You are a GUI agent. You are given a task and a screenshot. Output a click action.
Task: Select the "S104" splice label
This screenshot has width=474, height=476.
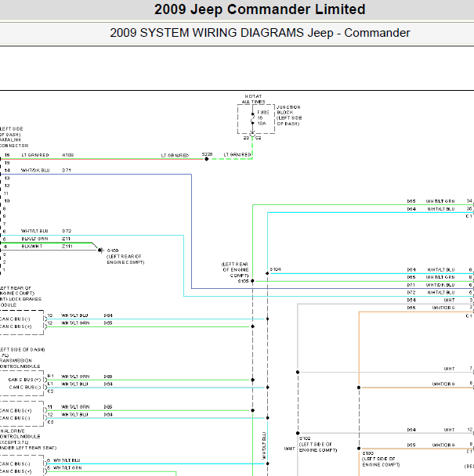(x=275, y=269)
